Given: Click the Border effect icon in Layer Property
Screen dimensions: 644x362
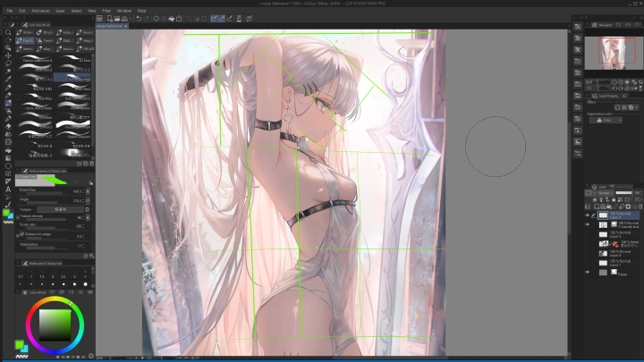Looking at the screenshot, I should [617, 107].
